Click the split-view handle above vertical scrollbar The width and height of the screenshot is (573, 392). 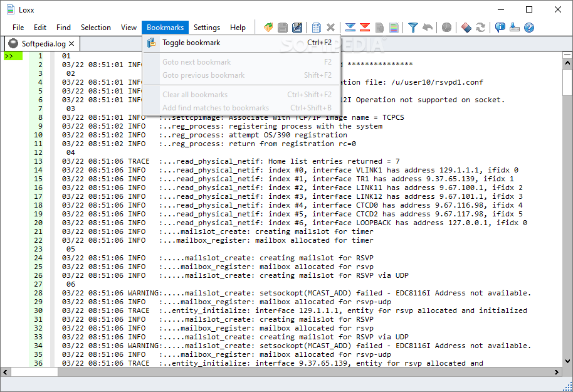(x=567, y=55)
